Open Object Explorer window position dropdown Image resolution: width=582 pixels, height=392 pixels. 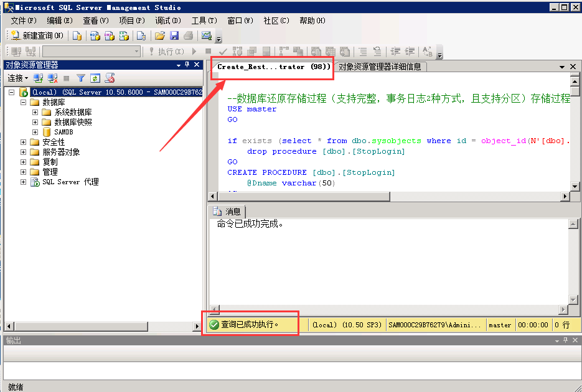coord(179,65)
